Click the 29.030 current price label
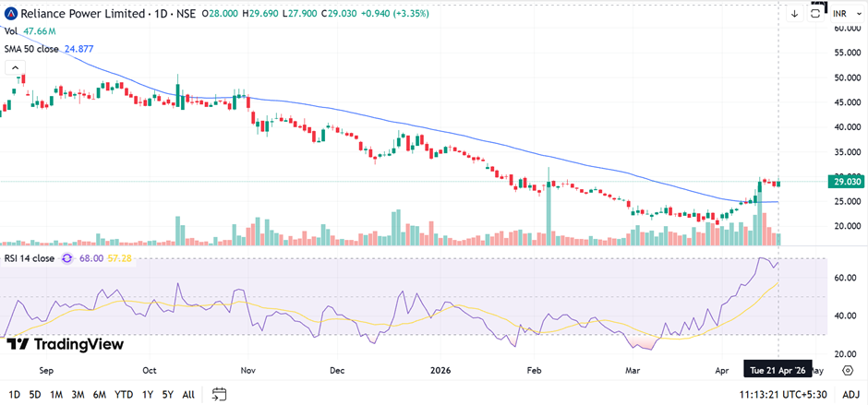This screenshot has width=868, height=405. click(x=847, y=182)
